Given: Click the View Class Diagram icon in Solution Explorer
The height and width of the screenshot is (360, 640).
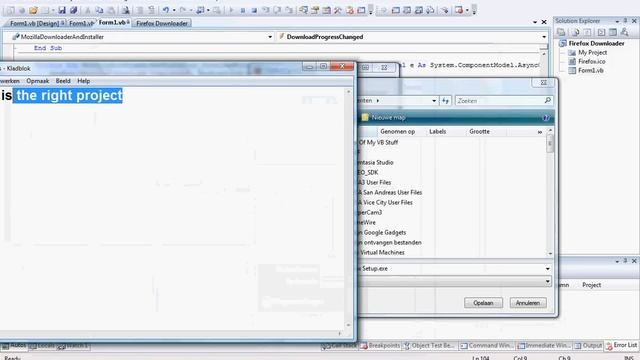Looking at the screenshot, I should point(624,32).
